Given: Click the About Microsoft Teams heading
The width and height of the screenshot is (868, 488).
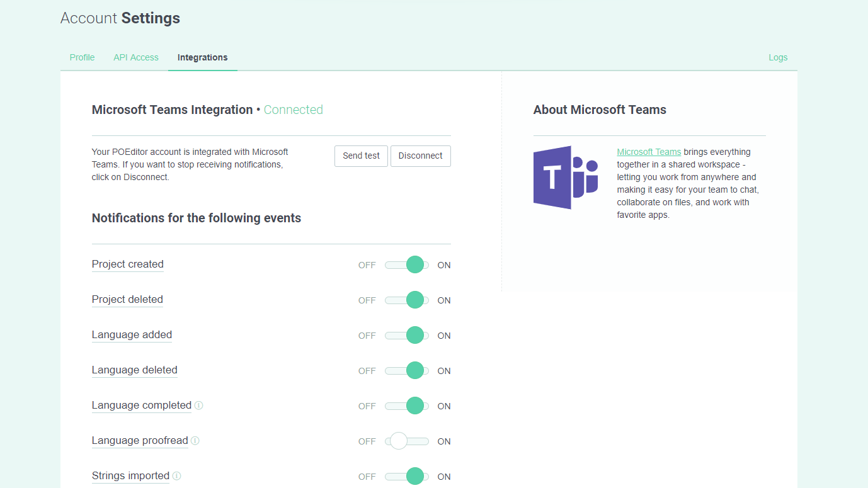Looking at the screenshot, I should 600,110.
